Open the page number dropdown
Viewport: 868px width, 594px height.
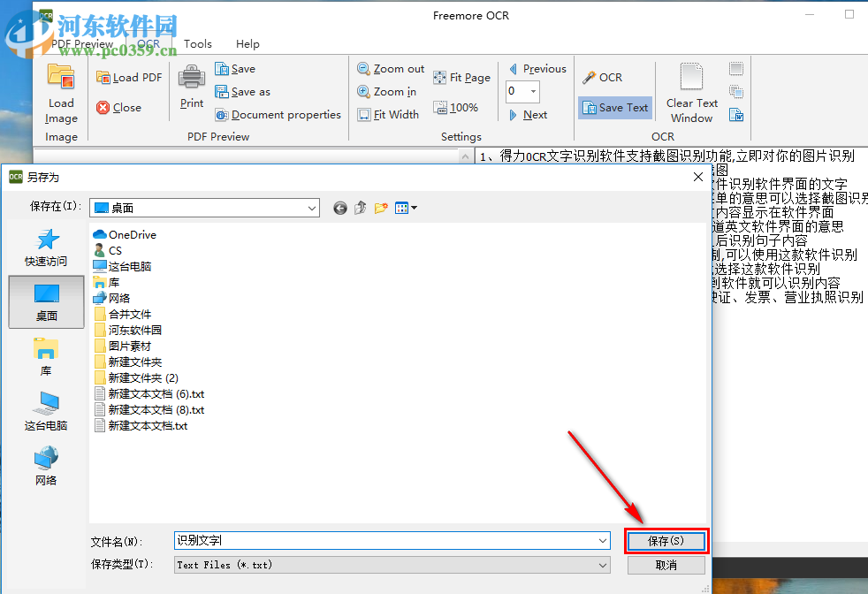click(533, 91)
